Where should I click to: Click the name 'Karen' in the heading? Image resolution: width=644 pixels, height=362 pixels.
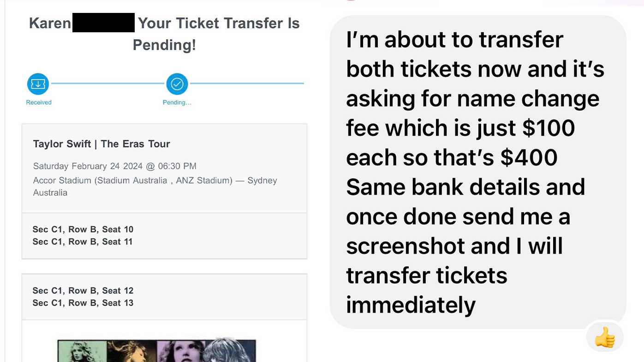click(50, 23)
